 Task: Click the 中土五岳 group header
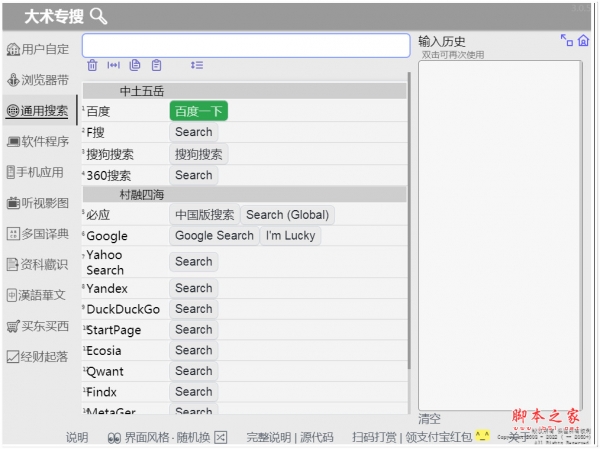pos(245,91)
